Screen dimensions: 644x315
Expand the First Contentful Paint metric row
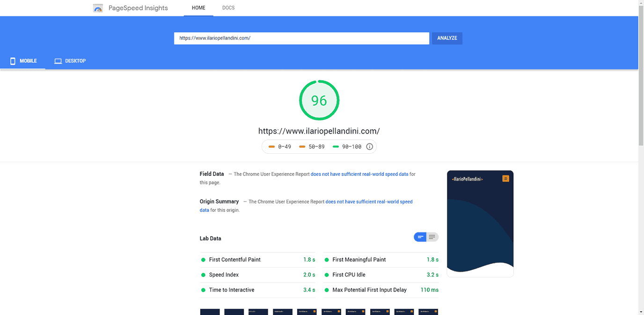pos(257,260)
